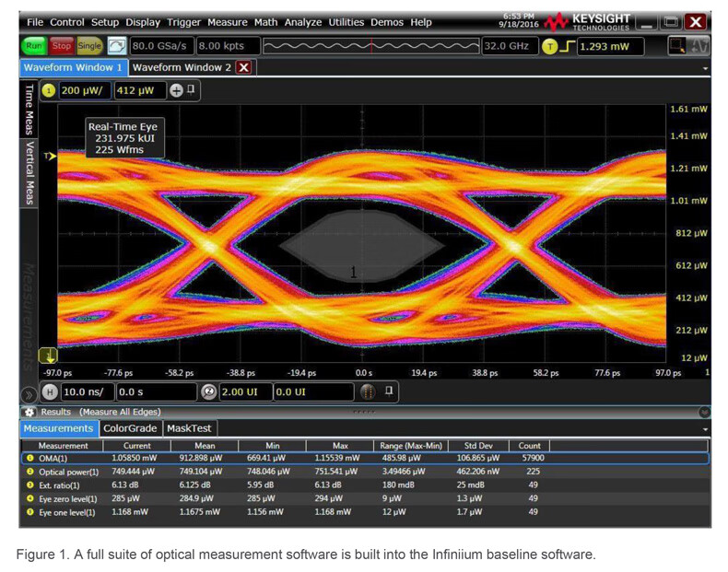Toggle the pin icon in vertical scale bar
This screenshot has width=728, height=572.
[192, 90]
